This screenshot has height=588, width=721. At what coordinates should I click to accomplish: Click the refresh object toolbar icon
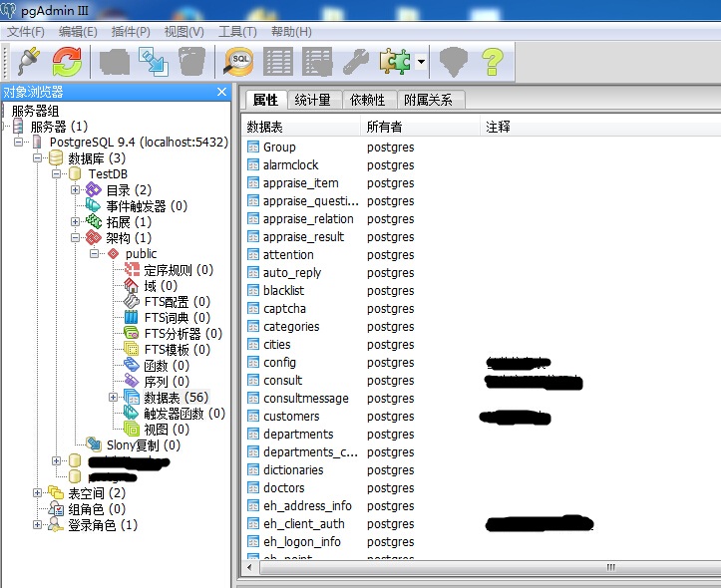[x=67, y=62]
